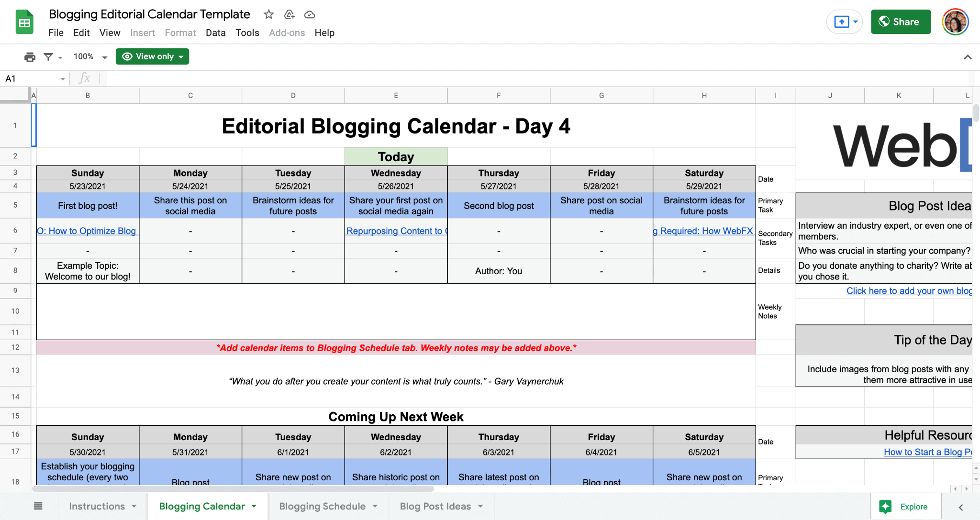Screen dimensions: 980x520
Task: Click the print icon in toolbar
Action: coord(30,57)
